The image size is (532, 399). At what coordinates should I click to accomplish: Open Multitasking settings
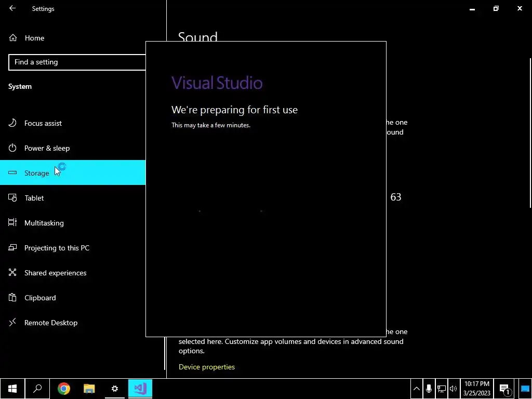click(x=73, y=223)
